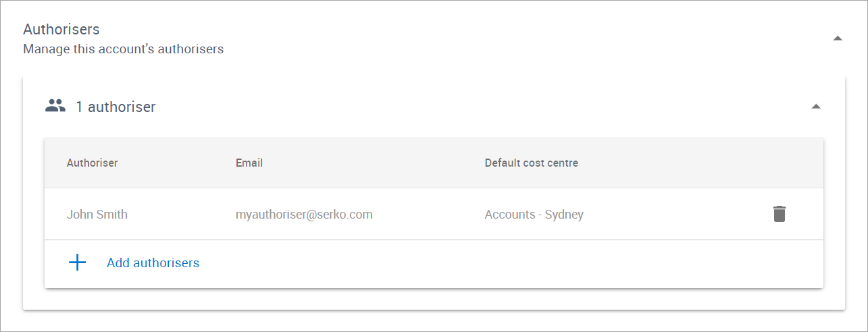Select the Accounts - Sydney cost centre cell

(x=534, y=215)
